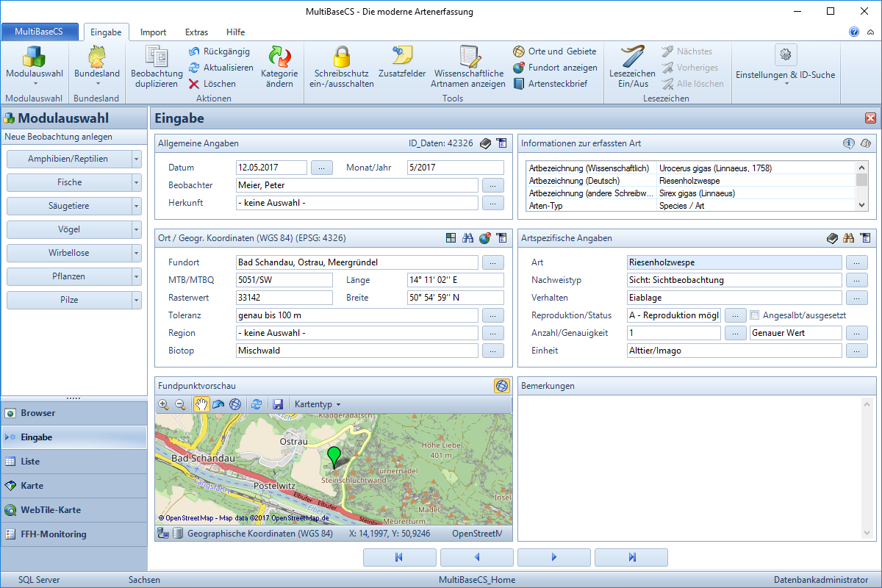The height and width of the screenshot is (588, 882).
Task: Toggle Lesezeichen Ein/Aus
Action: click(632, 67)
